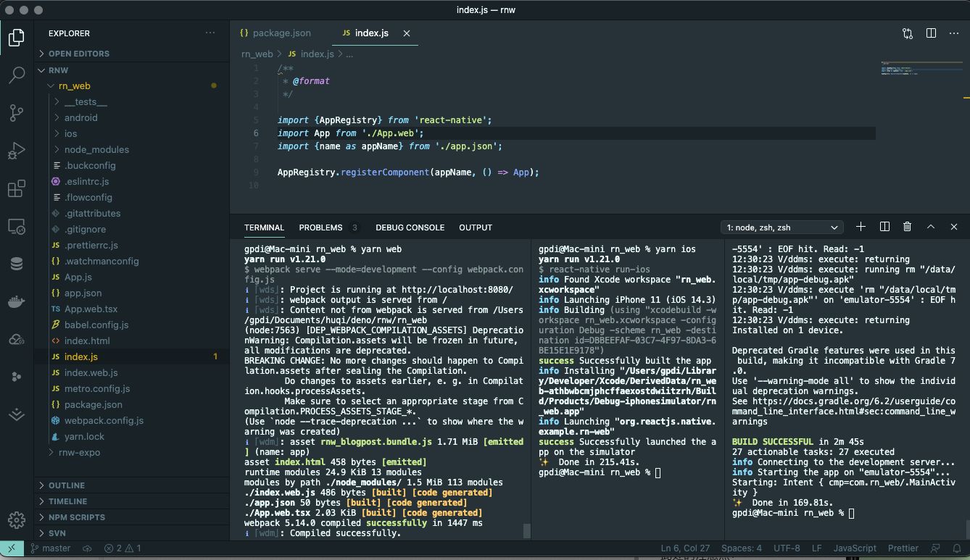
Task: Open babel.config.js file
Action: (132, 325)
